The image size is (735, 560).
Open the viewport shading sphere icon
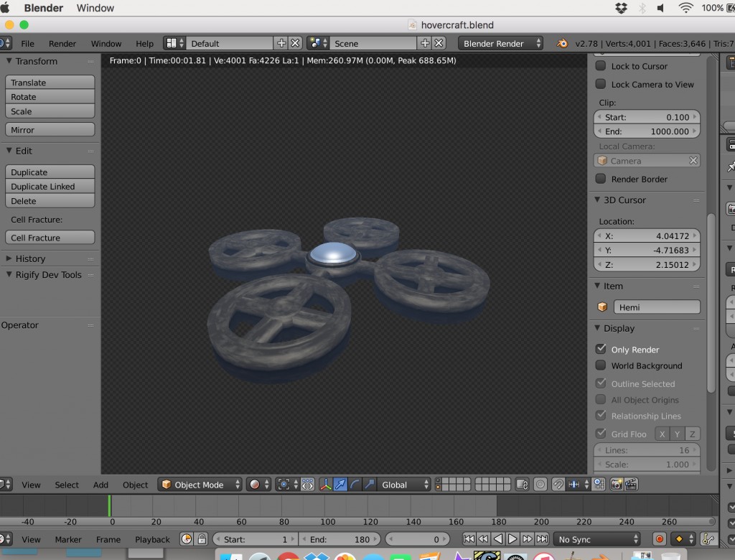click(x=255, y=484)
